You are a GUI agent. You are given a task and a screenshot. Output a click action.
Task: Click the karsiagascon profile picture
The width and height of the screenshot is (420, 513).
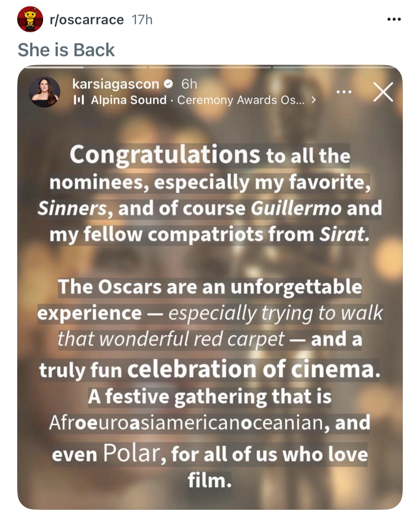pyautogui.click(x=45, y=92)
